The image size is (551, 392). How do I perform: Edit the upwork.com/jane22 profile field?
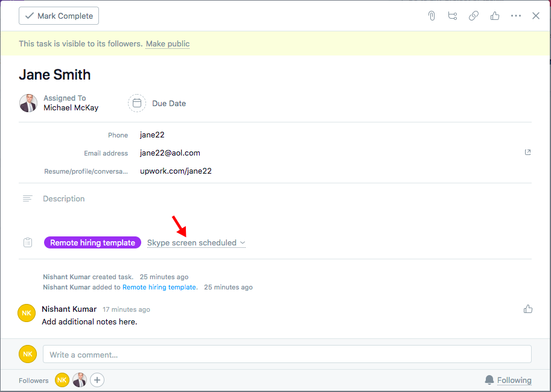coord(176,171)
